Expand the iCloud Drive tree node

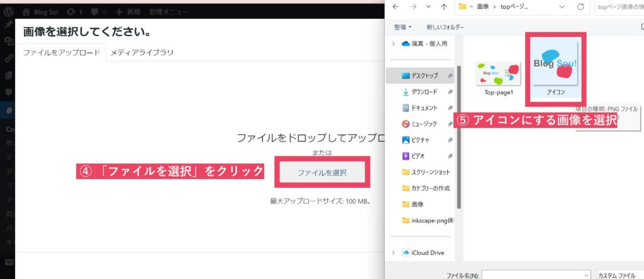pos(394,253)
